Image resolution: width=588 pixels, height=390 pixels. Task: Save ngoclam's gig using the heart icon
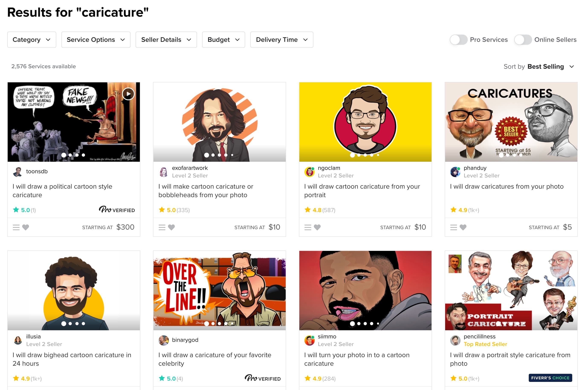pos(317,227)
